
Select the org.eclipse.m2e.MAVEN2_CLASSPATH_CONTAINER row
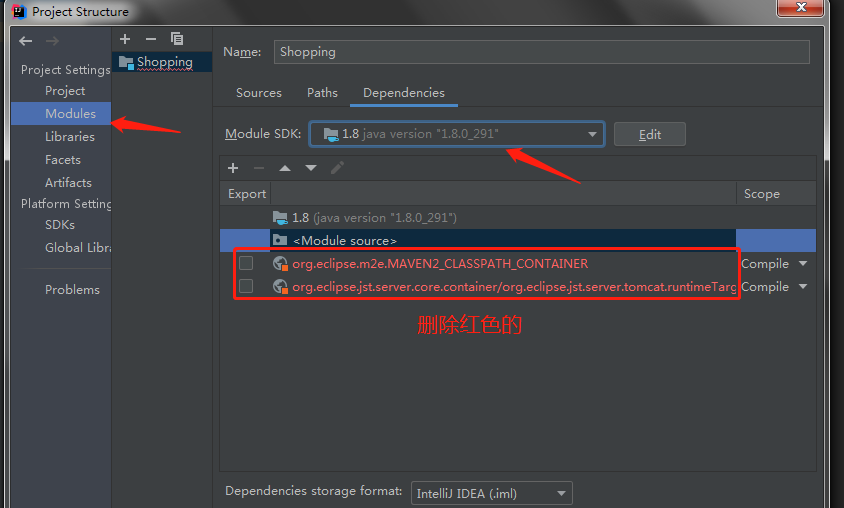[x=518, y=263]
